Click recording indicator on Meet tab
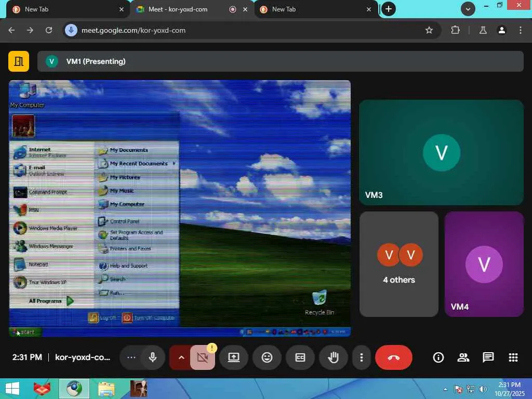 (233, 9)
